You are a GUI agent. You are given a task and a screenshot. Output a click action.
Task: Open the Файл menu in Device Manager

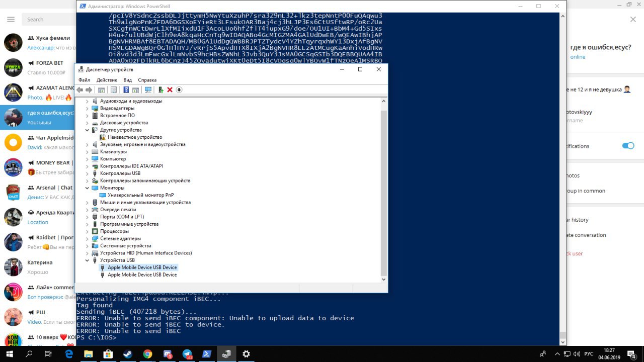[84, 80]
